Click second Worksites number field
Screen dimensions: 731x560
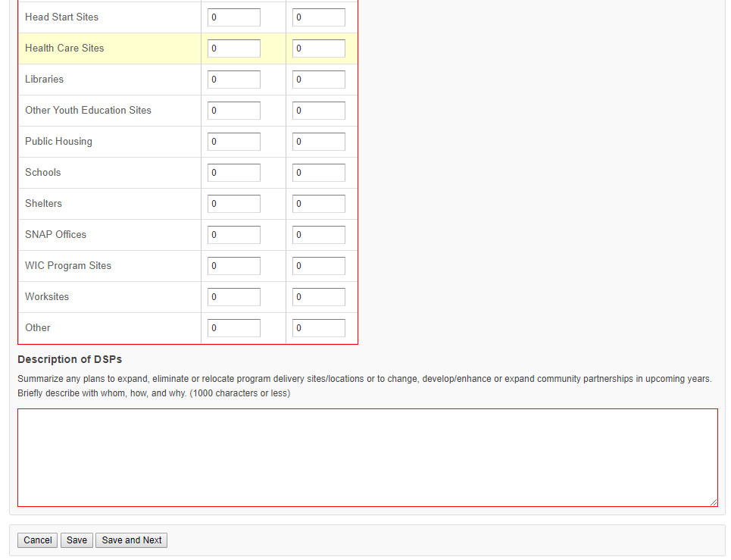319,297
